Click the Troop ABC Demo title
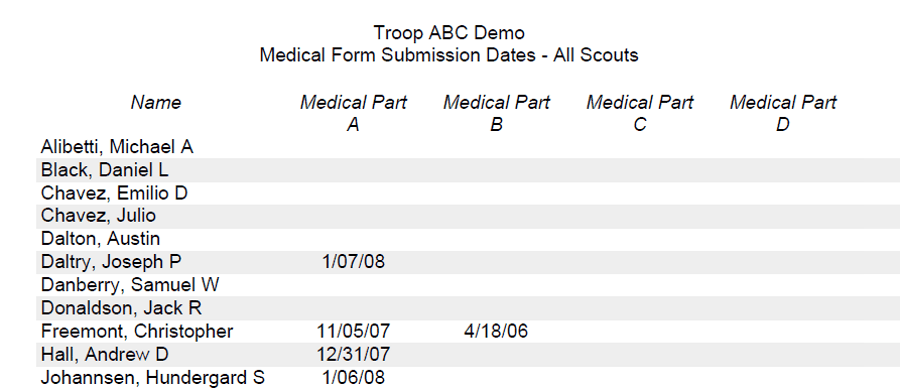The width and height of the screenshot is (900, 389). click(449, 32)
